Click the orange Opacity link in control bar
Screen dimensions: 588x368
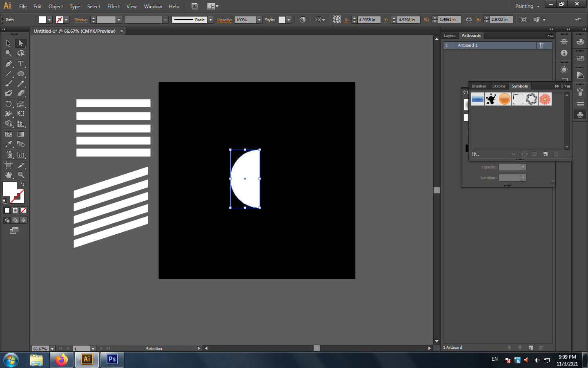click(x=224, y=20)
